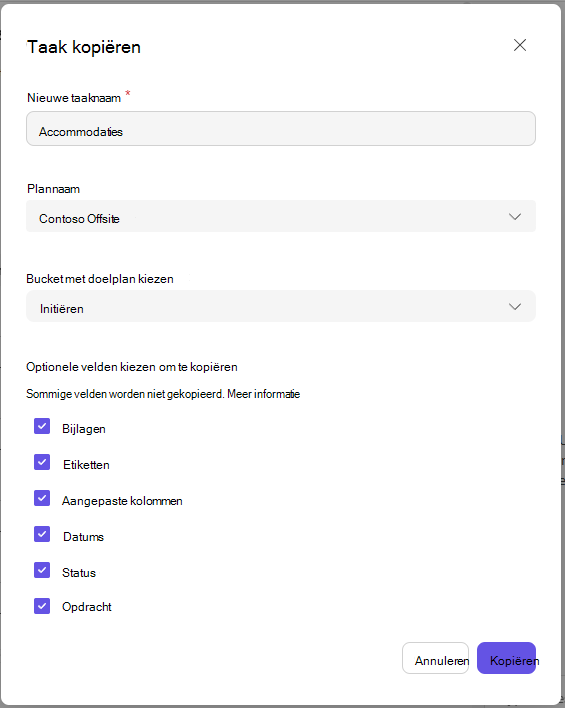The width and height of the screenshot is (565, 708).
Task: Click the Bucket met doelplan kiezen label
Action: [x=100, y=279]
